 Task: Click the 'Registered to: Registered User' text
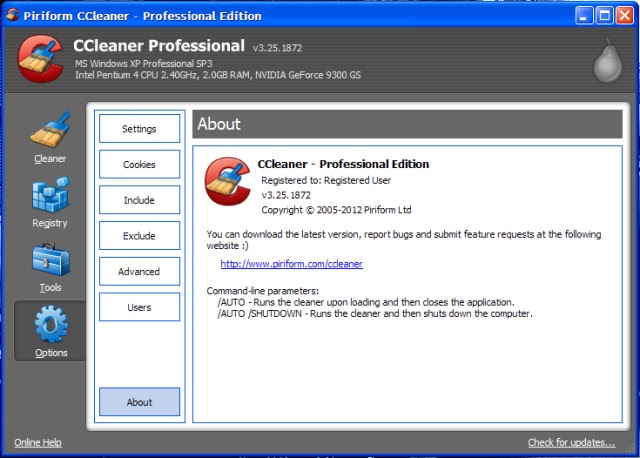(326, 180)
